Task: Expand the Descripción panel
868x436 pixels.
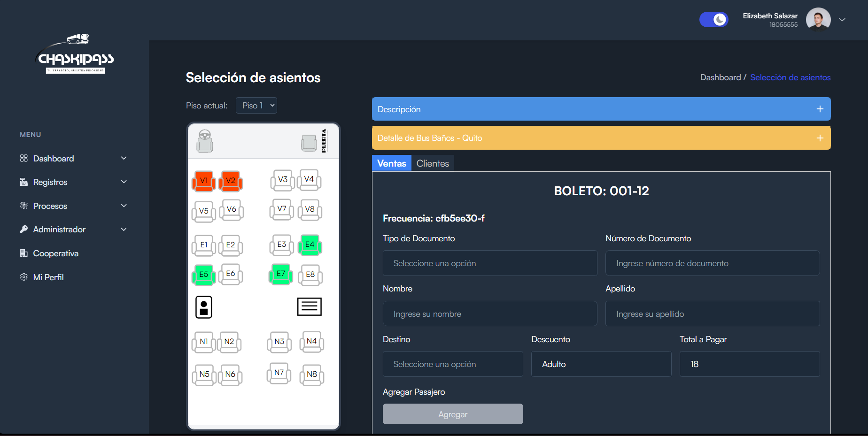Action: pyautogui.click(x=820, y=109)
